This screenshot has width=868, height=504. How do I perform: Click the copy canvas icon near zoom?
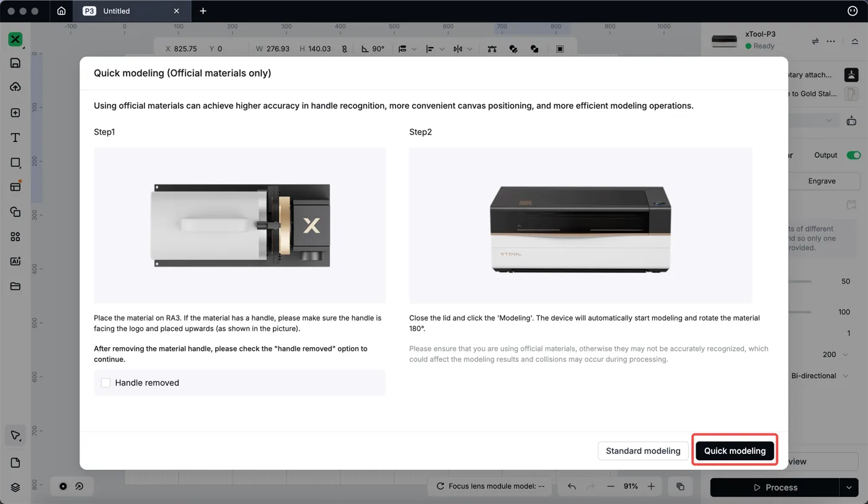point(680,487)
